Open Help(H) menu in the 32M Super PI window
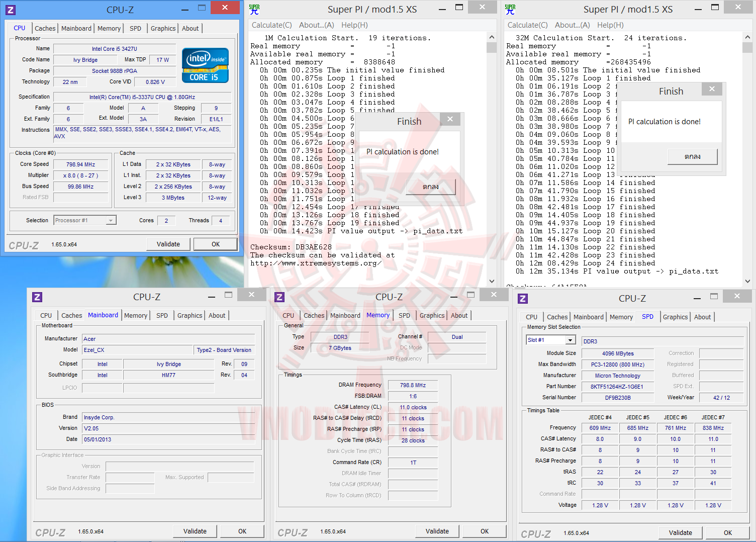This screenshot has width=756, height=542. point(610,25)
